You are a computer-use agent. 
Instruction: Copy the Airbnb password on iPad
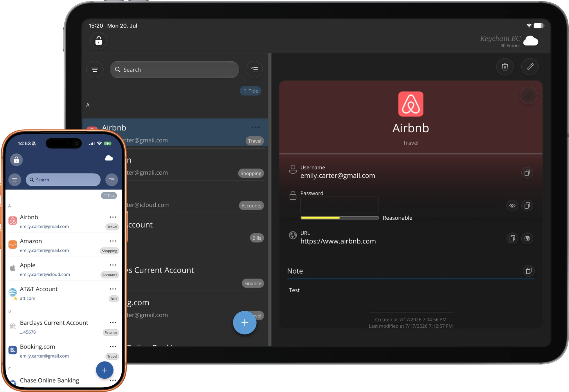pyautogui.click(x=527, y=205)
